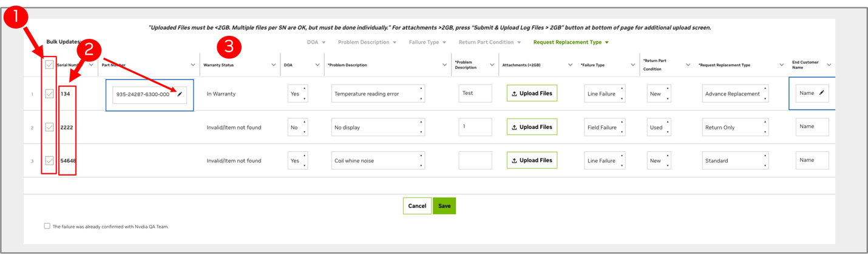This screenshot has height=254, width=868.
Task: Open the New condition dropdown in serial 134 row
Action: coord(659,94)
